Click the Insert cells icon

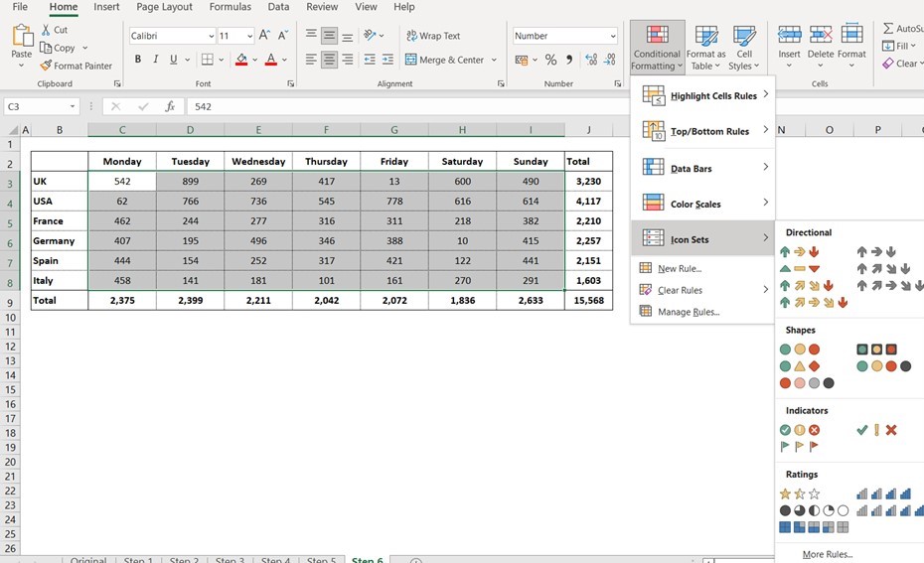click(x=789, y=37)
